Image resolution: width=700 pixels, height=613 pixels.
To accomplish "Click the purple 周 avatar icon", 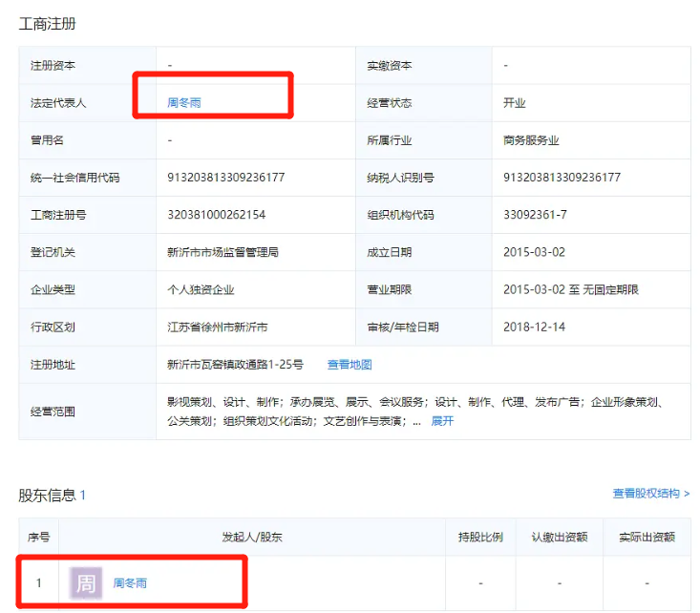I will [x=86, y=582].
